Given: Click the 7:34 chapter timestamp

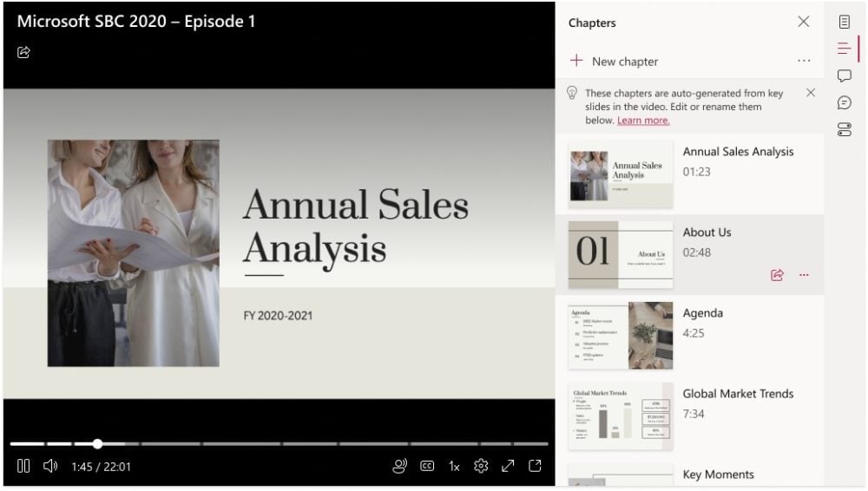Looking at the screenshot, I should pos(693,414).
